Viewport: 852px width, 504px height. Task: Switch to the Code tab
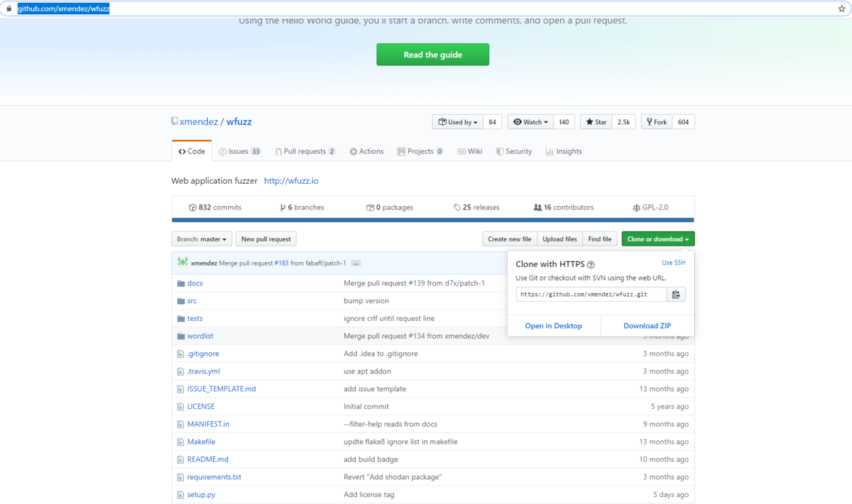[192, 151]
